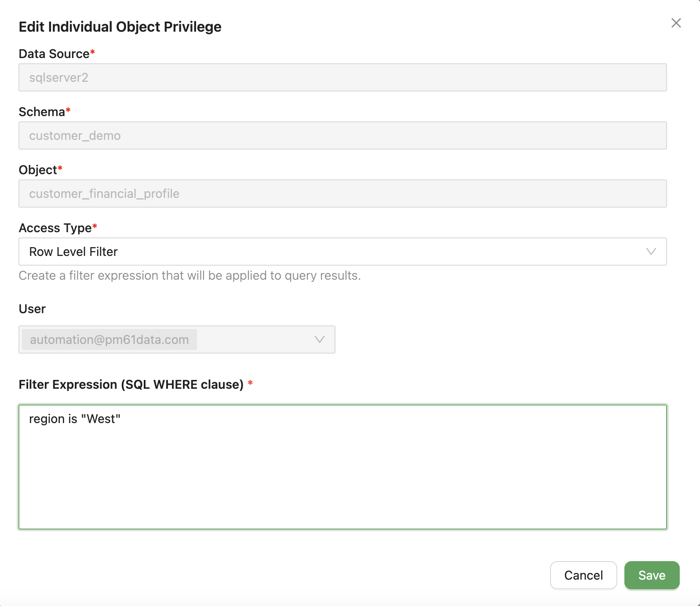Close the Edit Individual Object Privilege dialog

(676, 23)
